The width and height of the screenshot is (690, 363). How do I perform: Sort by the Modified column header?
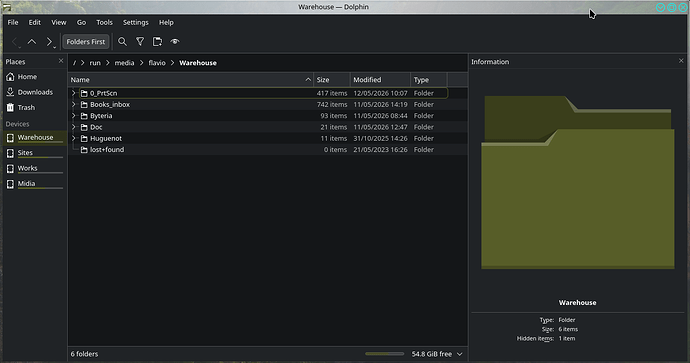pyautogui.click(x=380, y=80)
